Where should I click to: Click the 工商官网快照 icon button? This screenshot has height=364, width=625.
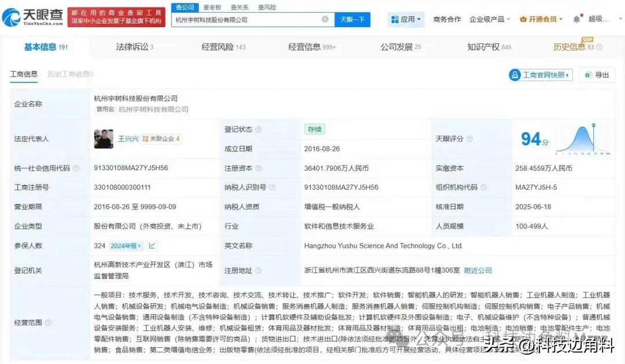541,75
